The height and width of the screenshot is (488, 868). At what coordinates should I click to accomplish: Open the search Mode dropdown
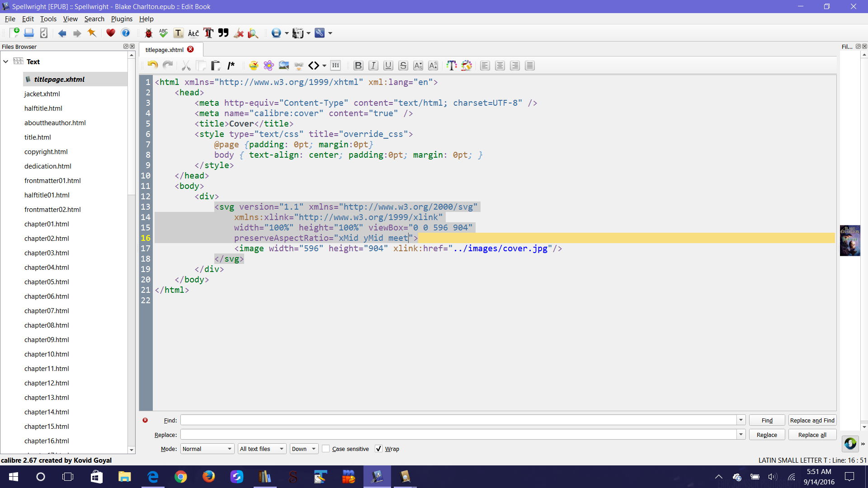coord(208,449)
